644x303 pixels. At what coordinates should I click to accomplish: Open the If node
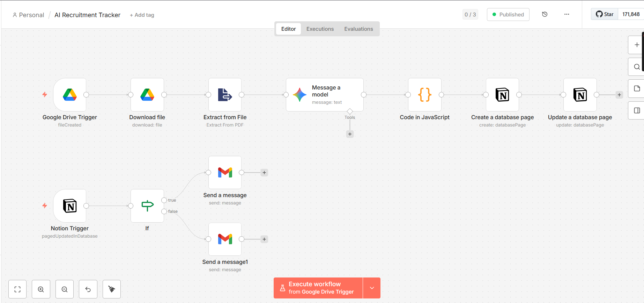coord(147,206)
